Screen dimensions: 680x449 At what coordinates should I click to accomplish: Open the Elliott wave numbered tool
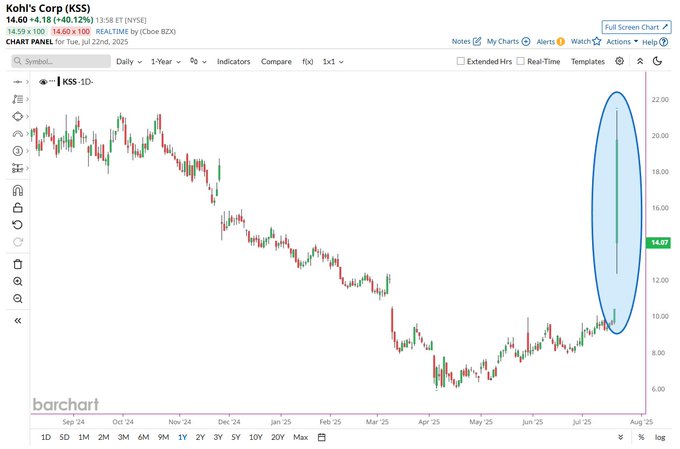[x=17, y=151]
